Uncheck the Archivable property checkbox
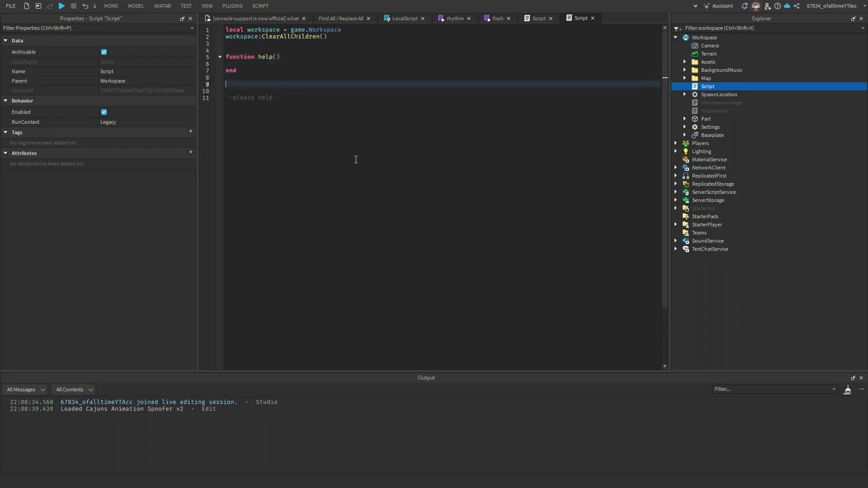Screen dimensions: 868x488 pyautogui.click(x=103, y=52)
